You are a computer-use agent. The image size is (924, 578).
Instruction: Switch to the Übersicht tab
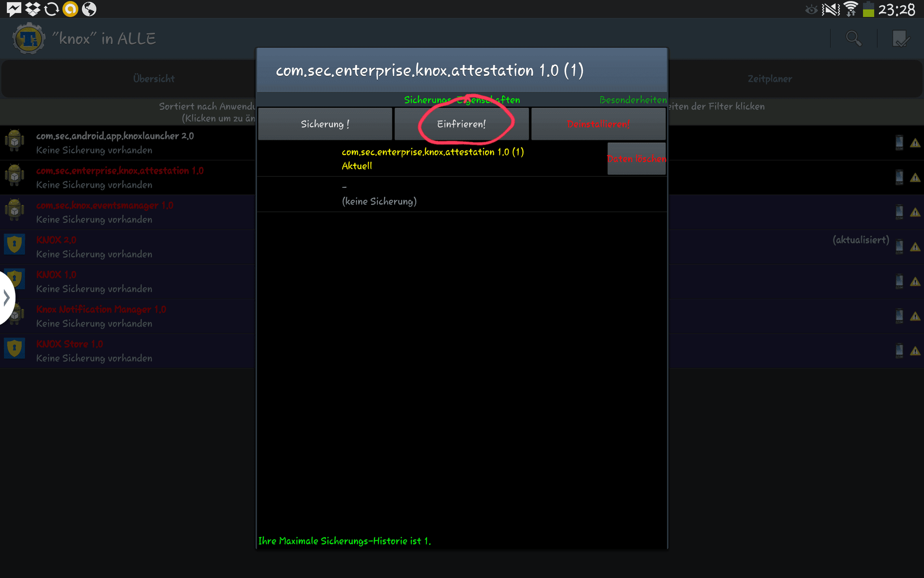154,79
